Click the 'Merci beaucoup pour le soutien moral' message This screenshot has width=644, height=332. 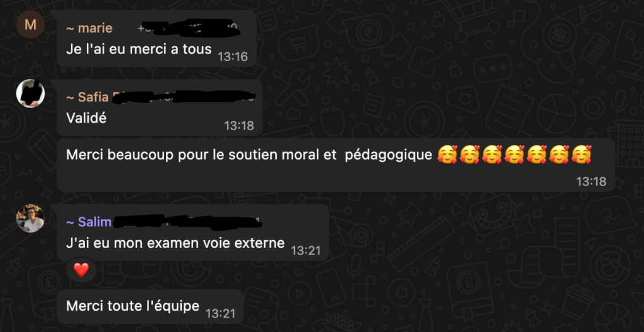click(336, 165)
